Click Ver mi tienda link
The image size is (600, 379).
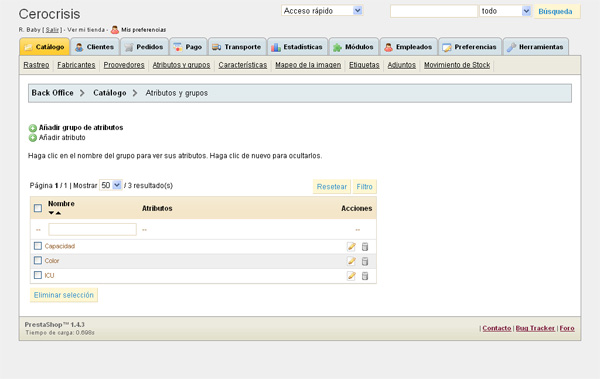tap(86, 30)
